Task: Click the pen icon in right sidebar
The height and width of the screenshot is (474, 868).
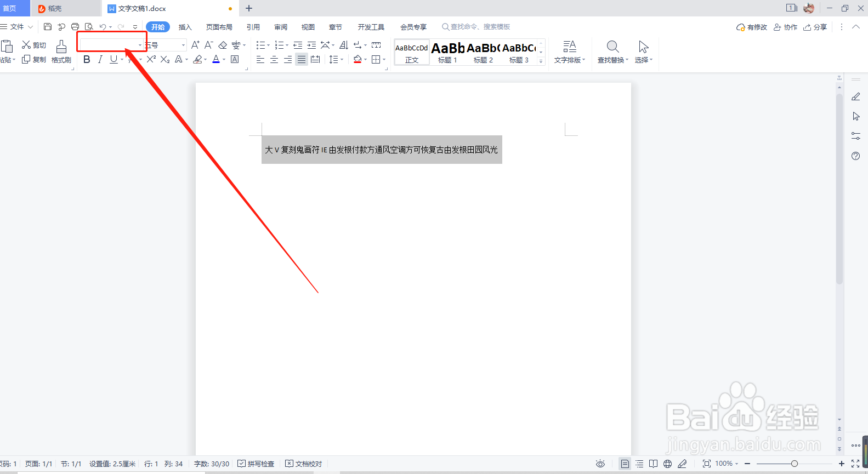Action: pyautogui.click(x=856, y=96)
